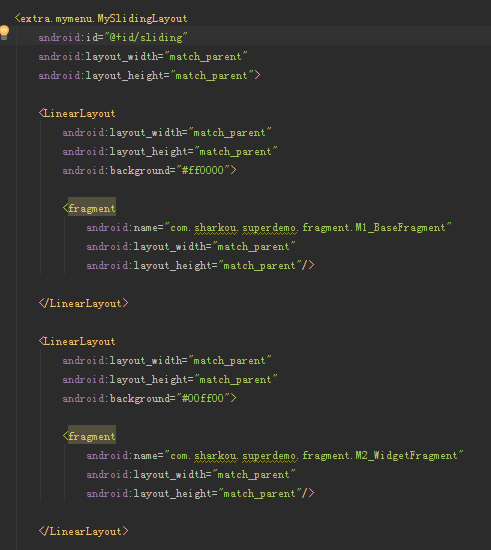
Task: Click the second highlighted fragment tag
Action: (x=92, y=436)
